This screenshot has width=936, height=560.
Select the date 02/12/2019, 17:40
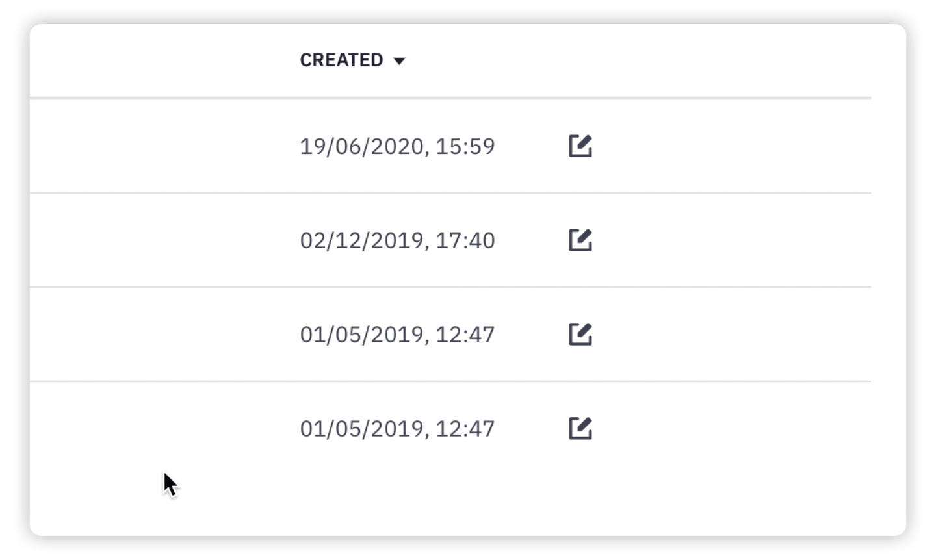coord(397,241)
